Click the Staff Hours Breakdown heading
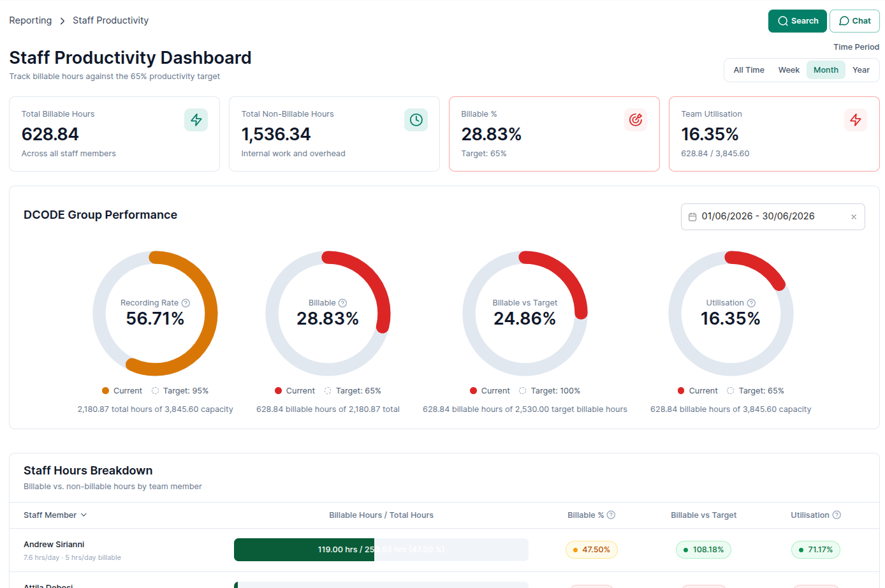This screenshot has width=885, height=588. coord(88,471)
